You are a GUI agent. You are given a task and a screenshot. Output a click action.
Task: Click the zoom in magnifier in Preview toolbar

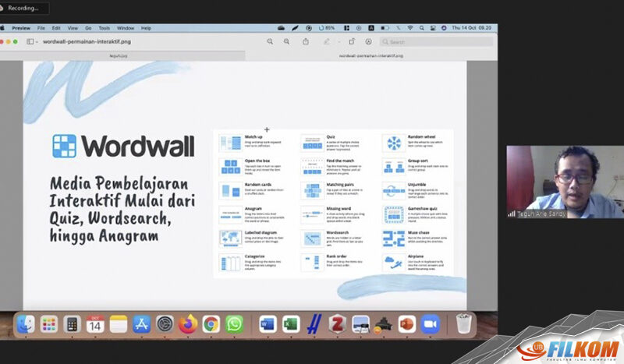[x=286, y=41]
